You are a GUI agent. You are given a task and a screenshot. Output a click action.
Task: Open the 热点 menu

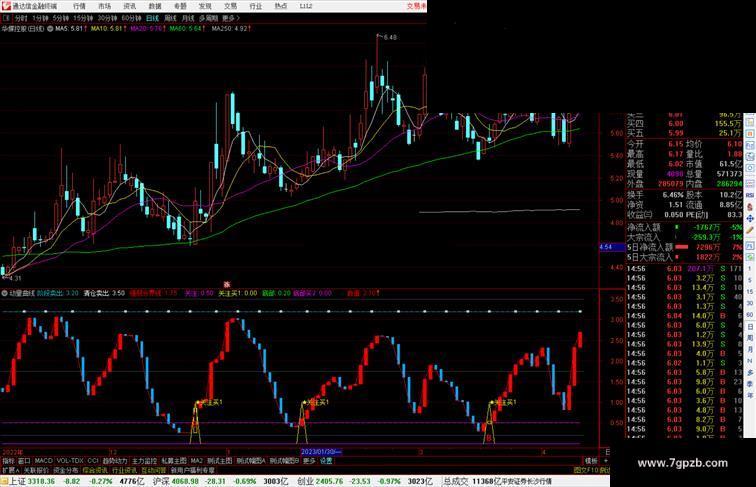coord(281,6)
